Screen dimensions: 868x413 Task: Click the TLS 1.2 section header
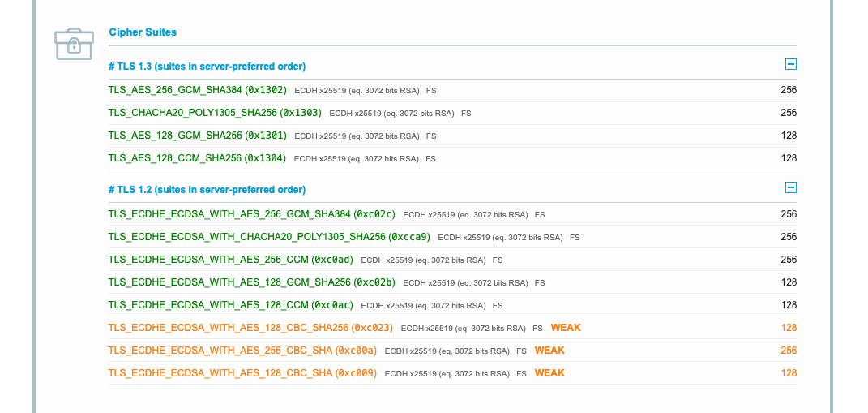click(x=207, y=190)
